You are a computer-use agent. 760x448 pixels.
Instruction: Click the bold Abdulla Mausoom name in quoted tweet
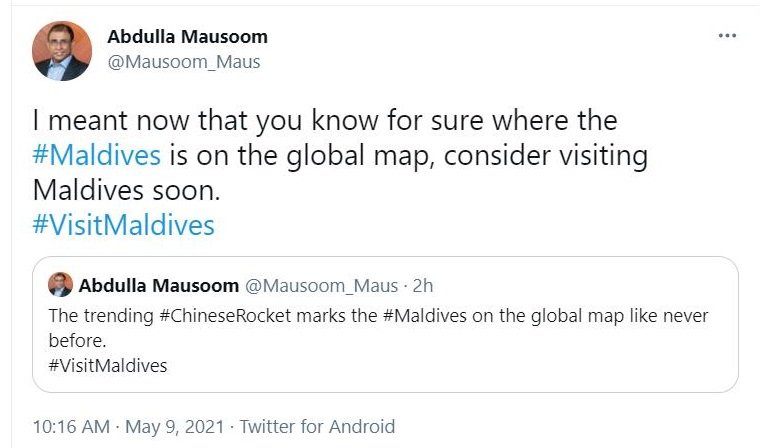pyautogui.click(x=158, y=285)
